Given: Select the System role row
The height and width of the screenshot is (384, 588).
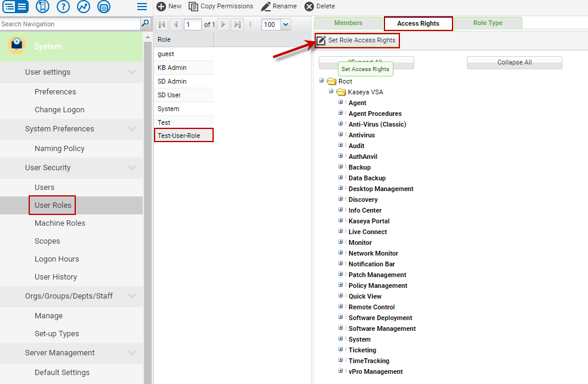Looking at the screenshot, I should pyautogui.click(x=184, y=109).
